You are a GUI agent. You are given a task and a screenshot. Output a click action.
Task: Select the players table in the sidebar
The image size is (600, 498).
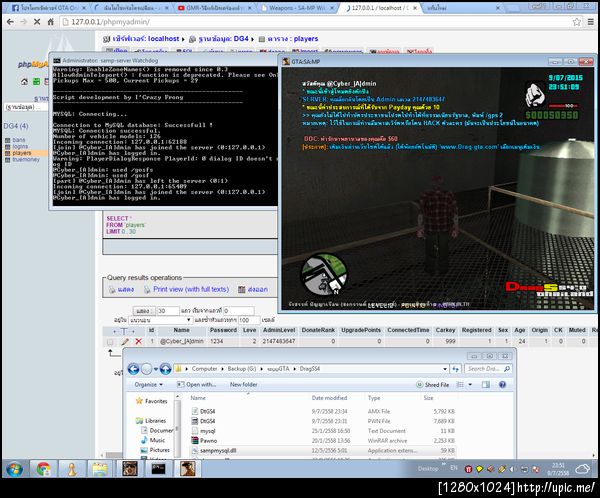22,153
